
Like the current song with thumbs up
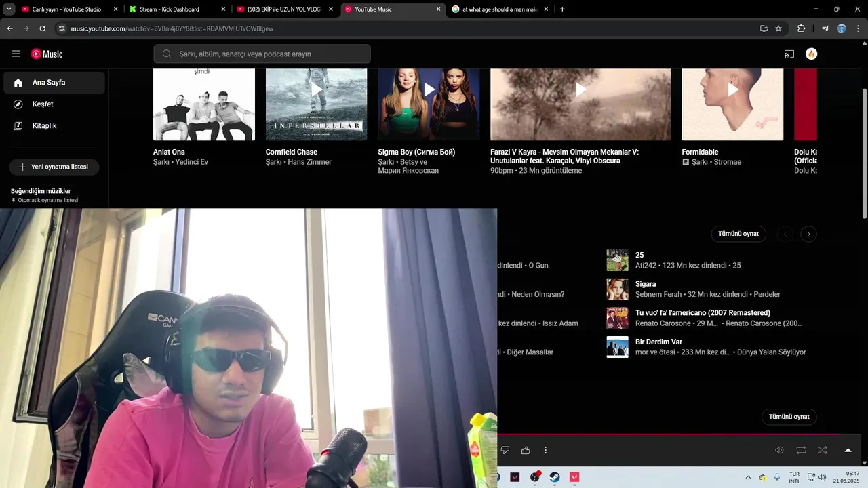point(526,450)
